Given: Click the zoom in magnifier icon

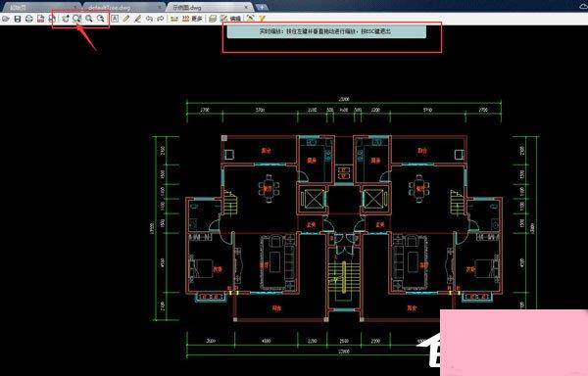Looking at the screenshot, I should (89, 19).
